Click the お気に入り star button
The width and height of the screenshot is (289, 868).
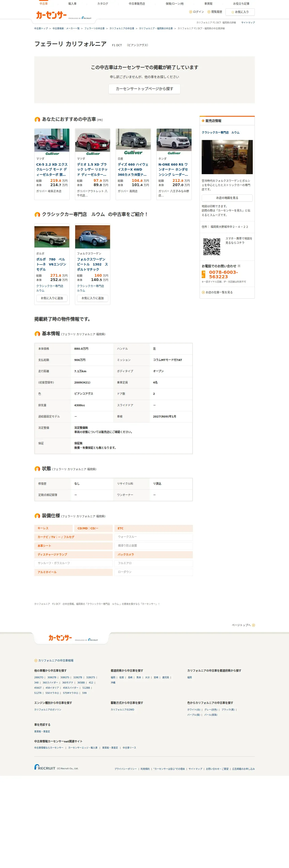[240, 12]
